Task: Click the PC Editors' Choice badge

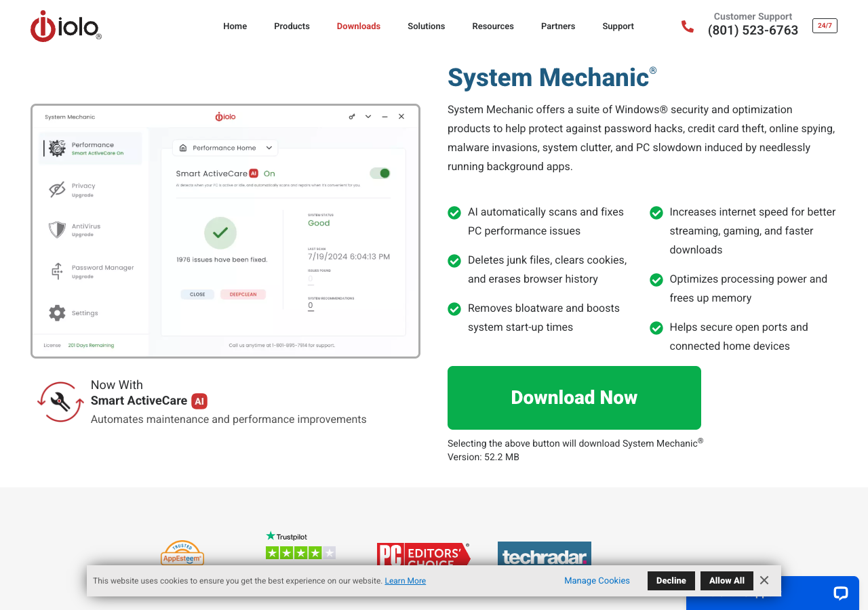Action: click(423, 556)
